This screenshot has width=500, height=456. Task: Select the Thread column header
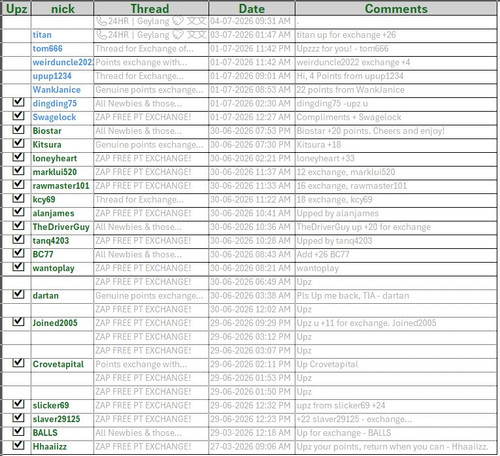click(x=151, y=9)
